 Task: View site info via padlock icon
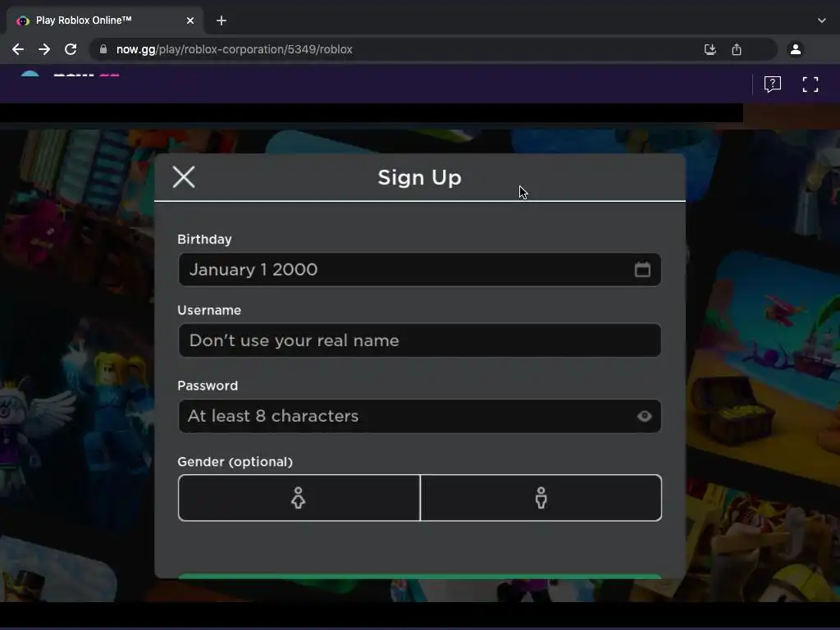tap(103, 49)
